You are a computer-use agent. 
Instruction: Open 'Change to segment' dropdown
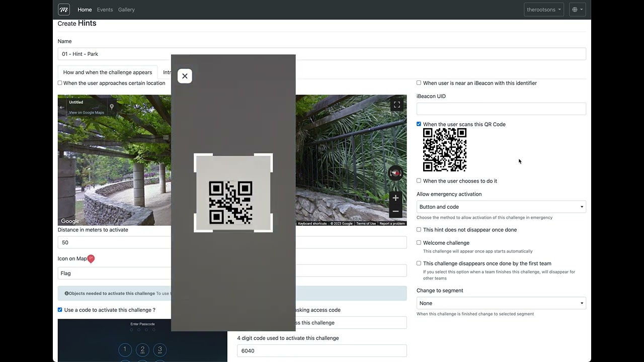(501, 303)
